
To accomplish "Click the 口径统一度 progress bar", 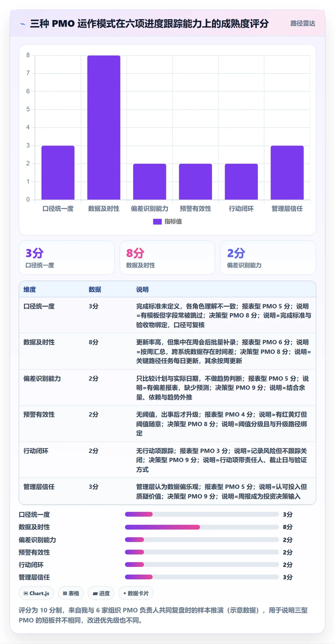I will 202,514.
